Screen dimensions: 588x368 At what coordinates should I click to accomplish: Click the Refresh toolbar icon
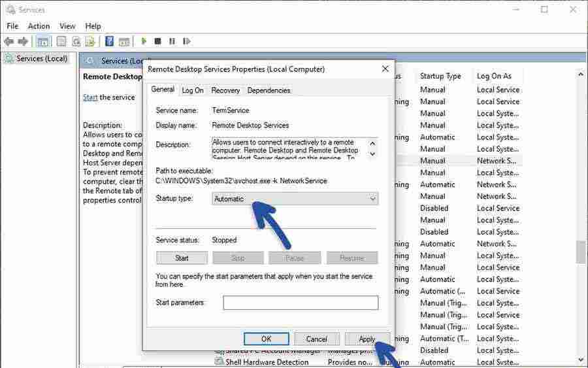click(x=76, y=41)
